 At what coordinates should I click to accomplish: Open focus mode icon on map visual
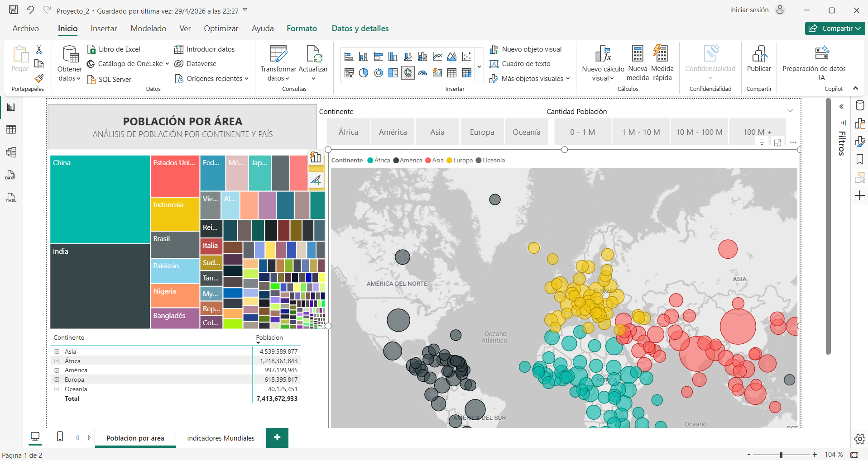point(777,142)
